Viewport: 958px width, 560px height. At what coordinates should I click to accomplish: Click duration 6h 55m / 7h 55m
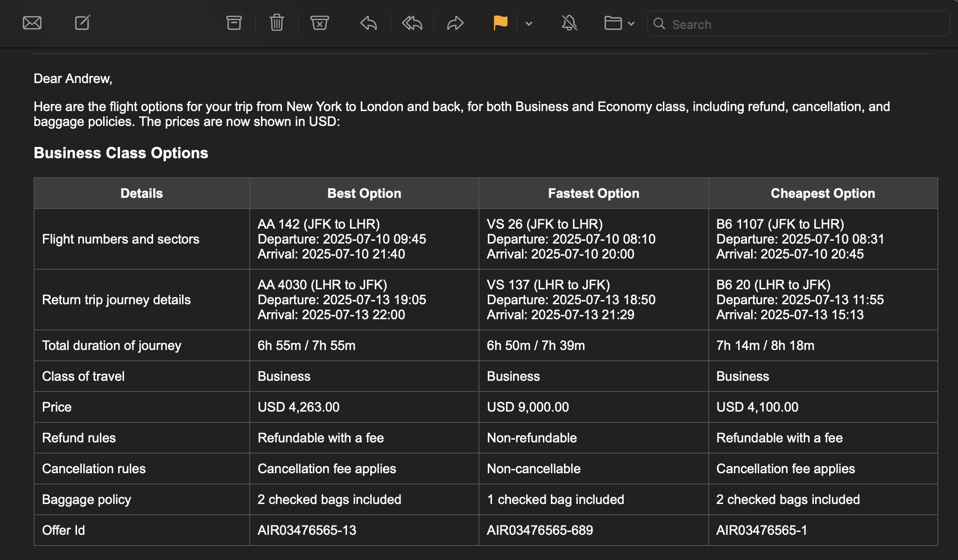click(307, 345)
